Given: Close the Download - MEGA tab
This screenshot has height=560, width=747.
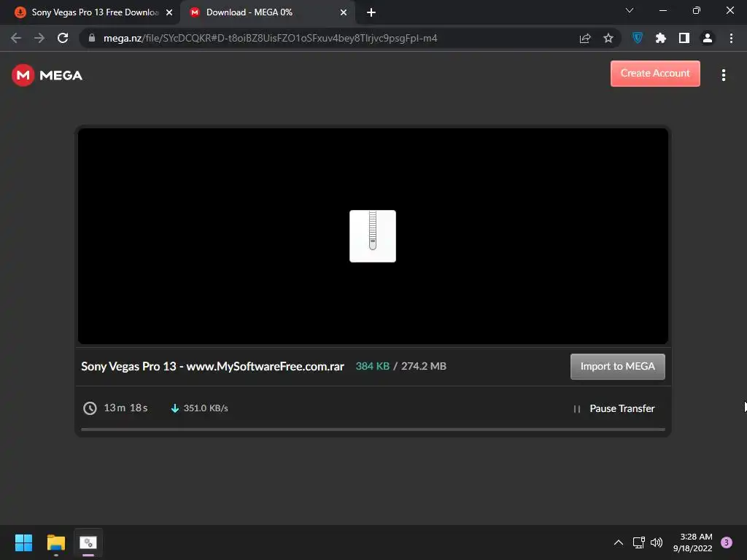Looking at the screenshot, I should (x=344, y=12).
